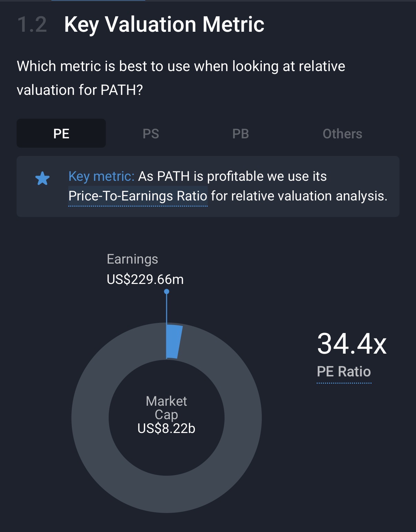Viewport: 416px width, 532px height.
Task: Select the US$8.22b market cap value
Action: tap(166, 428)
